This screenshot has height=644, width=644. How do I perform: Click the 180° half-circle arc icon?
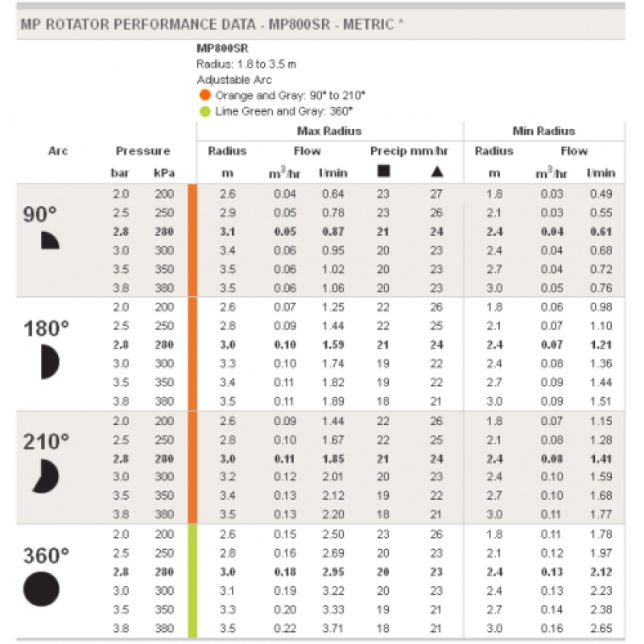(50, 361)
